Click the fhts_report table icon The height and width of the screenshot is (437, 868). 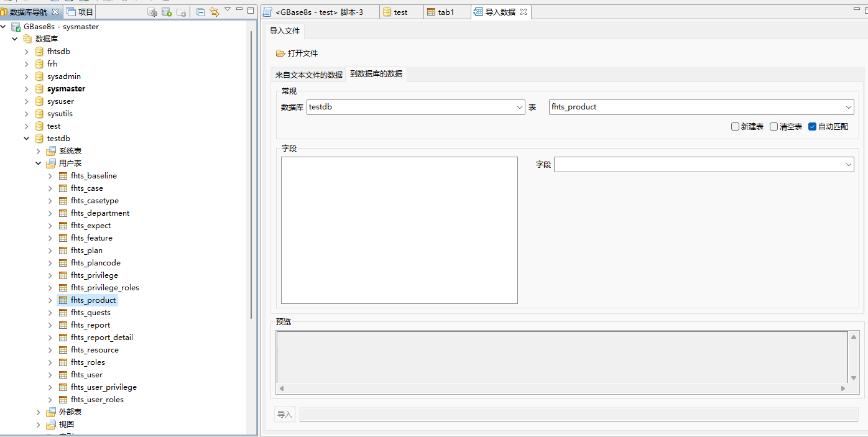(63, 325)
